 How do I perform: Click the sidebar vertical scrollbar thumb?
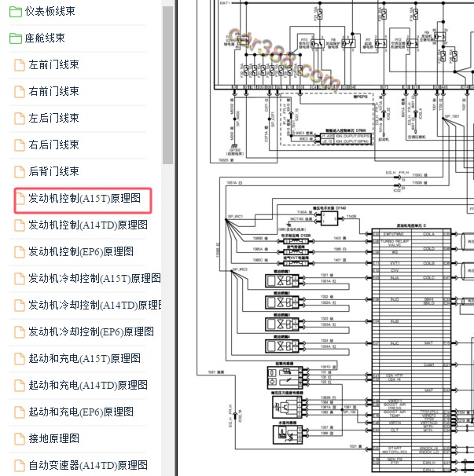[167, 86]
